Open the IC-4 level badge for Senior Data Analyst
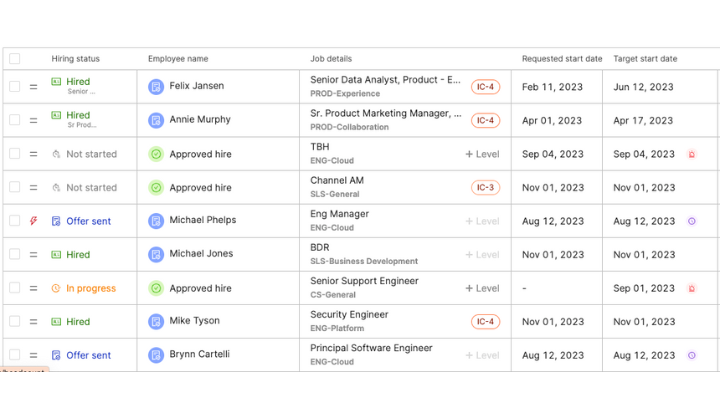 [x=485, y=87]
